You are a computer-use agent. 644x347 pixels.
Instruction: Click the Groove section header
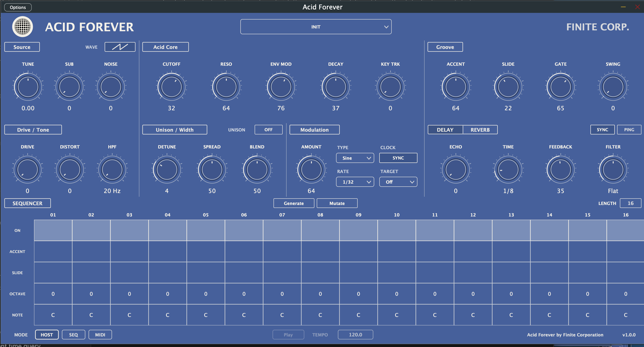click(x=445, y=47)
